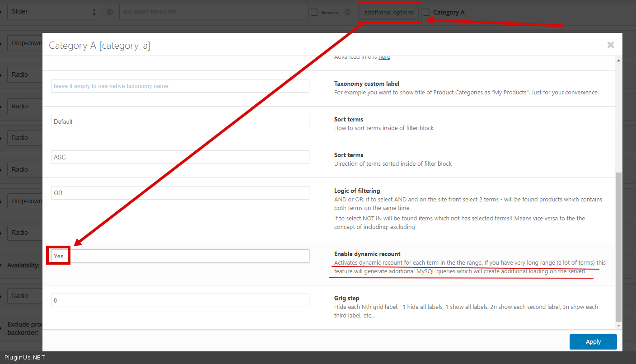Open the Slider view type dropdown

(53, 12)
